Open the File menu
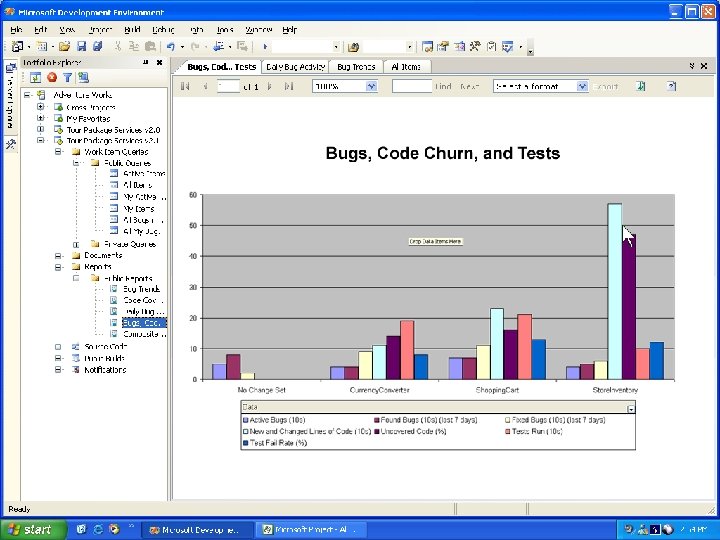Image resolution: width=720 pixels, height=540 pixels. (x=16, y=30)
